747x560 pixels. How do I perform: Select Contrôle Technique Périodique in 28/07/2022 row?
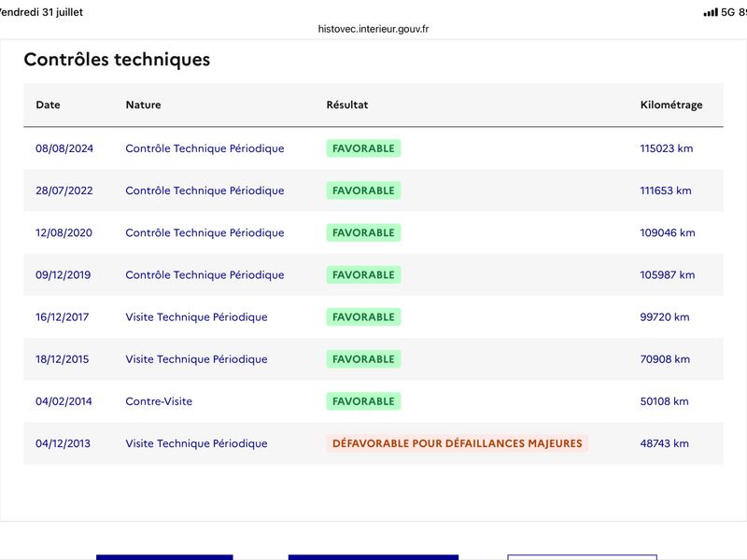[204, 190]
